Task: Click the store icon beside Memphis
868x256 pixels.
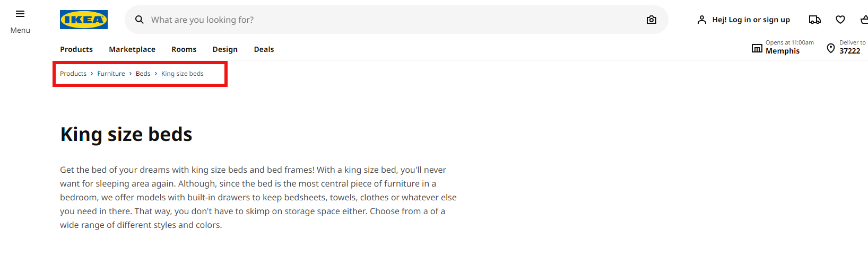Action: [x=757, y=48]
